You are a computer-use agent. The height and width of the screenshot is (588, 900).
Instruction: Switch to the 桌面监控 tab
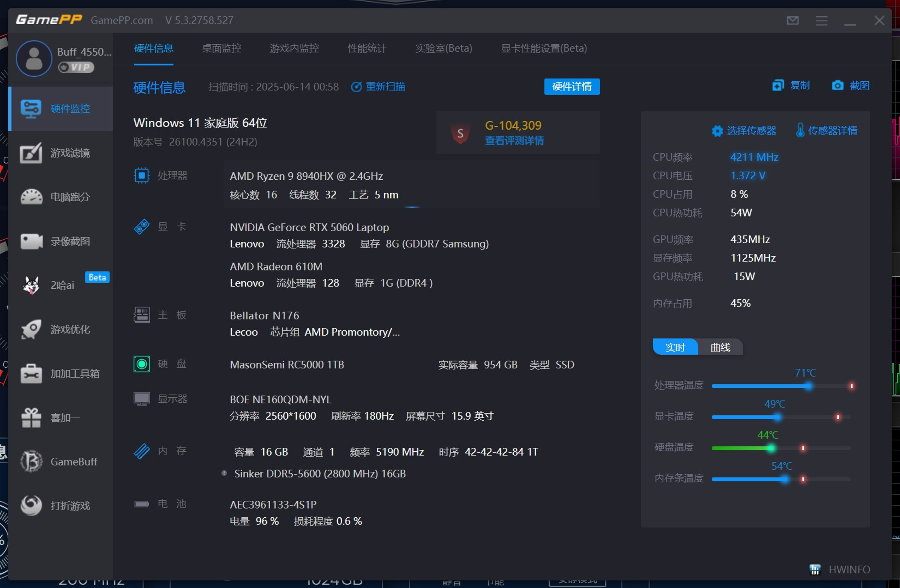(x=222, y=48)
